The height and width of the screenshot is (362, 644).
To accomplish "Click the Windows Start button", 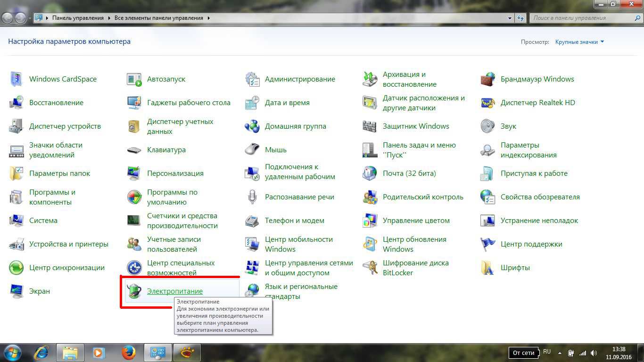I will pyautogui.click(x=13, y=352).
